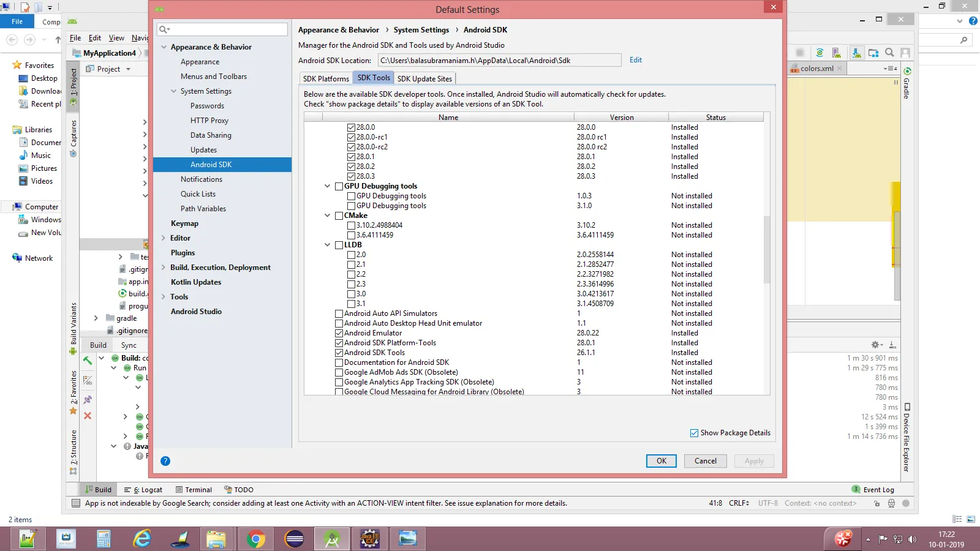980x551 pixels.
Task: Close the colors.xml editor tab
Action: pyautogui.click(x=840, y=69)
